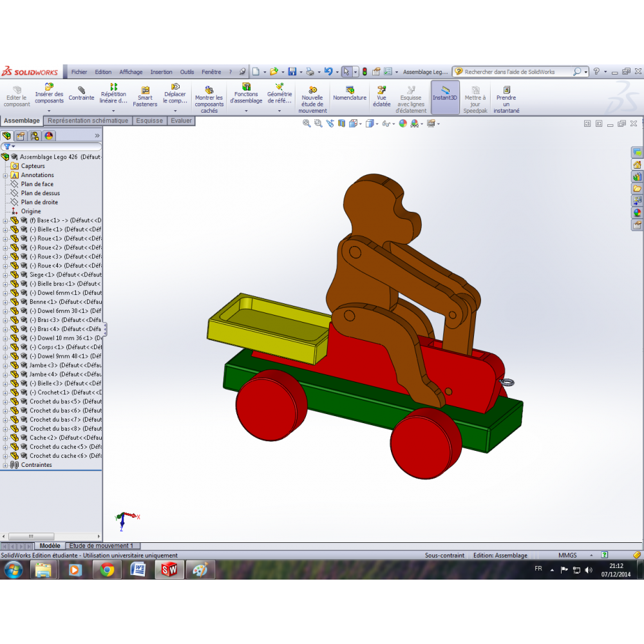Click Prendre un instantané icon
644x644 pixels.
pyautogui.click(x=506, y=90)
